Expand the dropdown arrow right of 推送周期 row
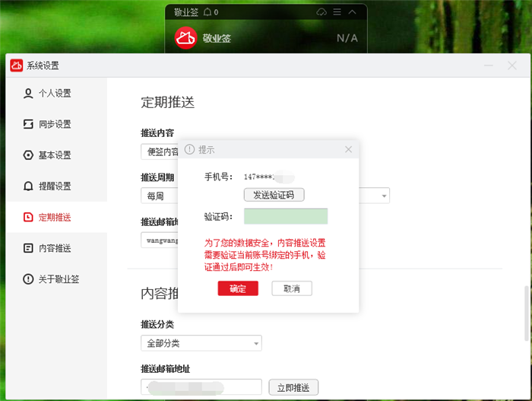532x401 pixels. 384,196
